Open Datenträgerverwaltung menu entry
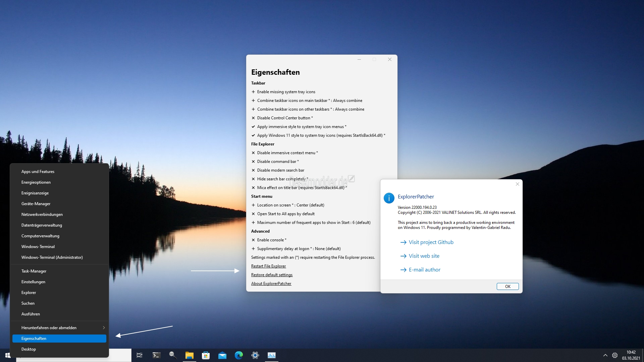Screen dimensions: 644x362 pyautogui.click(x=59, y=225)
